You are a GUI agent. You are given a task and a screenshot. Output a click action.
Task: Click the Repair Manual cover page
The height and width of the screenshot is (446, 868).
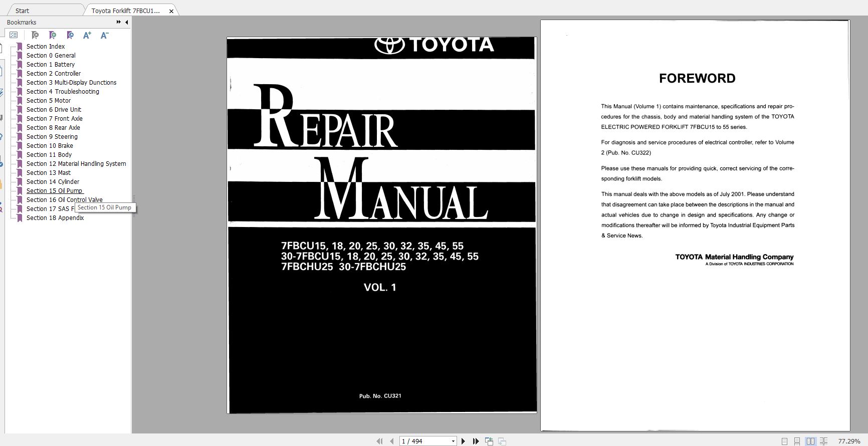381,225
